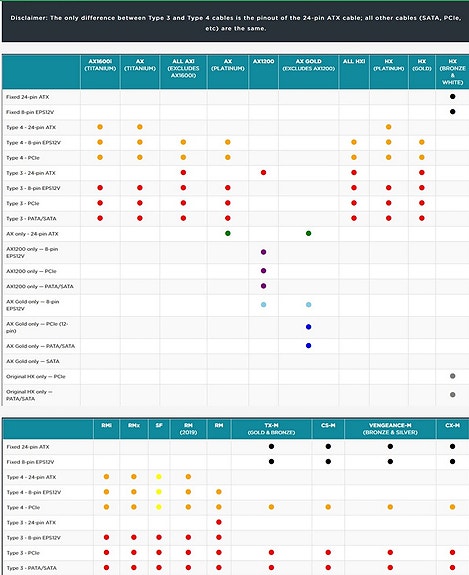Click orange Type 4 - 24-pin ATX dot under AX1600i
Screen dimensions: 469x575
[100, 127]
